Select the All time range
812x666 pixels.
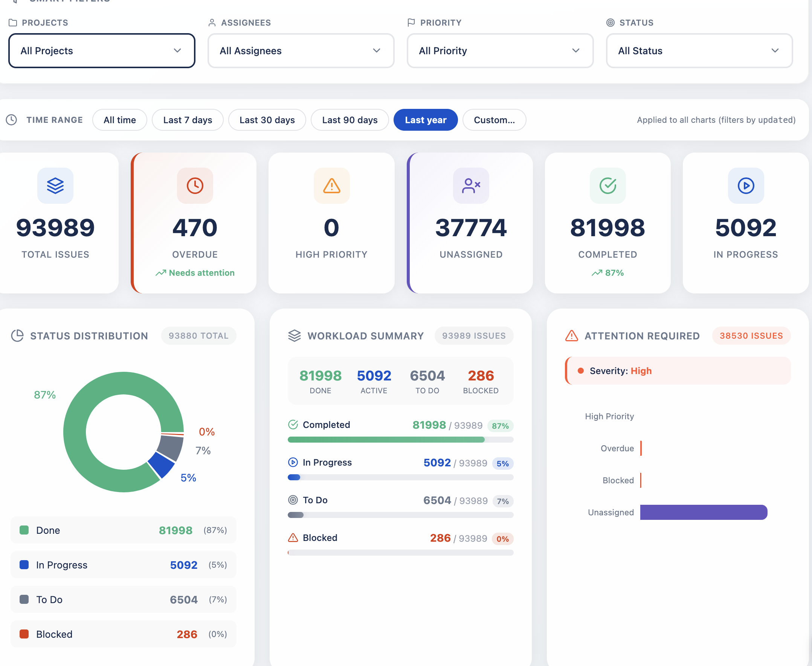coord(120,120)
